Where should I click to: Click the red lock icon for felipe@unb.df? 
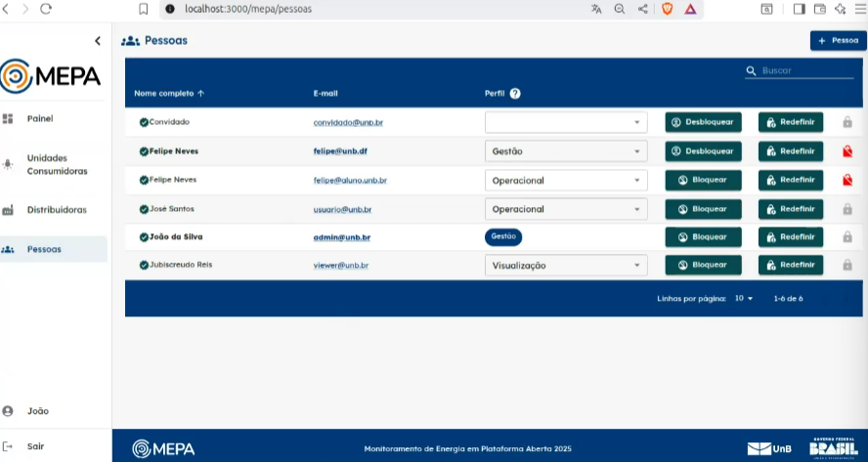[x=847, y=151]
